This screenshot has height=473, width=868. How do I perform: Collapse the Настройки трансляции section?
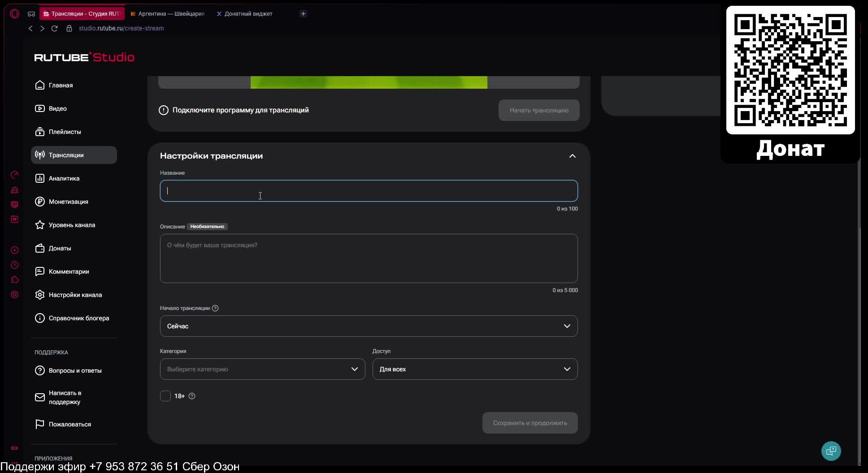point(572,156)
